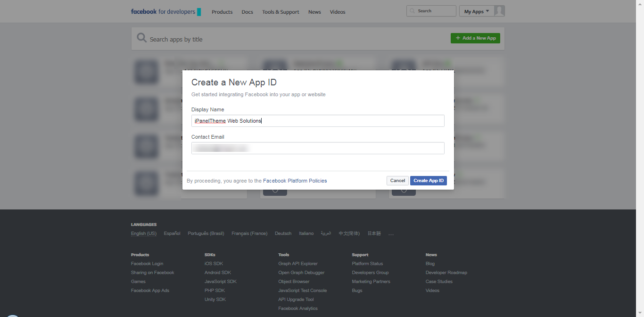Switch language to Français (France)
Viewport: 644px width, 317px height.
point(249,234)
